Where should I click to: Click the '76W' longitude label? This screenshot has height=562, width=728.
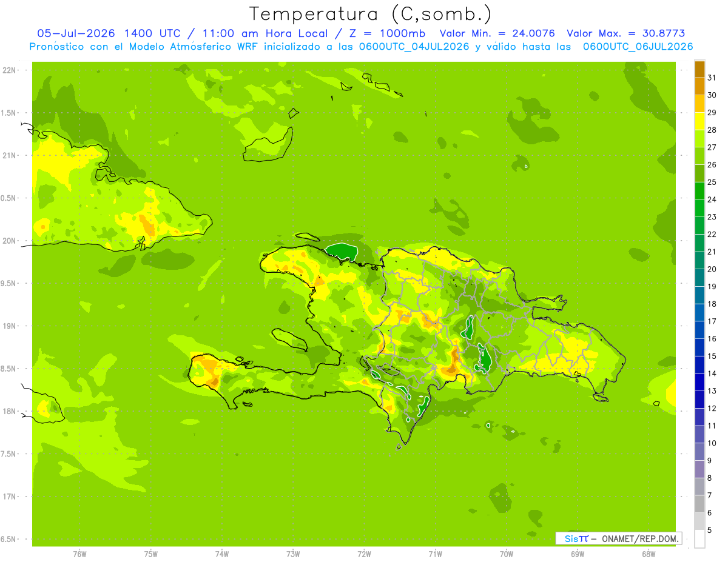[79, 554]
